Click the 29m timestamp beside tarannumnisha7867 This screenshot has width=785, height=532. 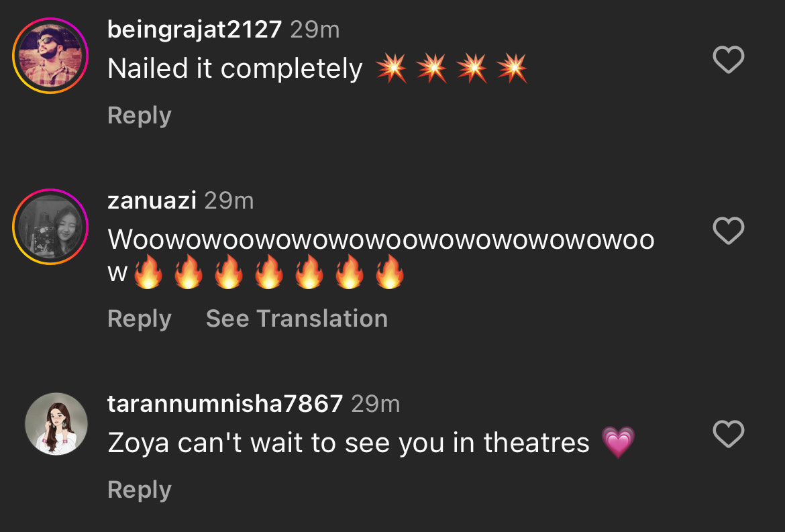coord(376,403)
